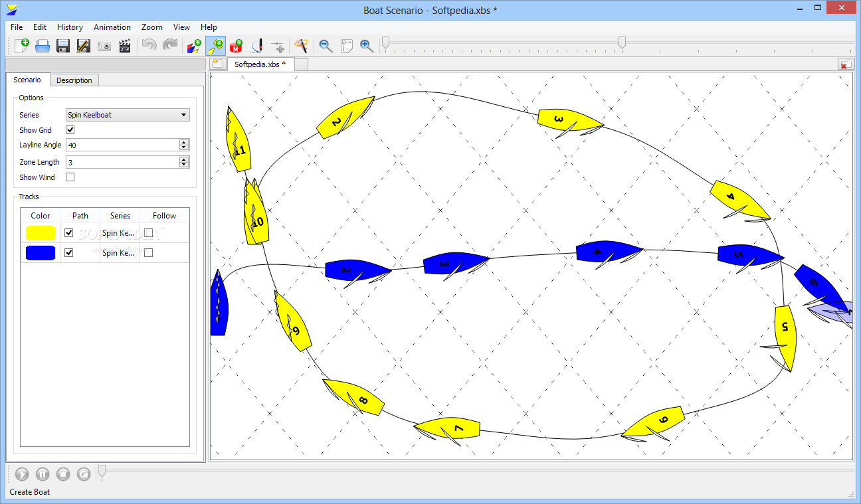Select the Create Track tool icon
This screenshot has width=861, height=504.
click(194, 46)
